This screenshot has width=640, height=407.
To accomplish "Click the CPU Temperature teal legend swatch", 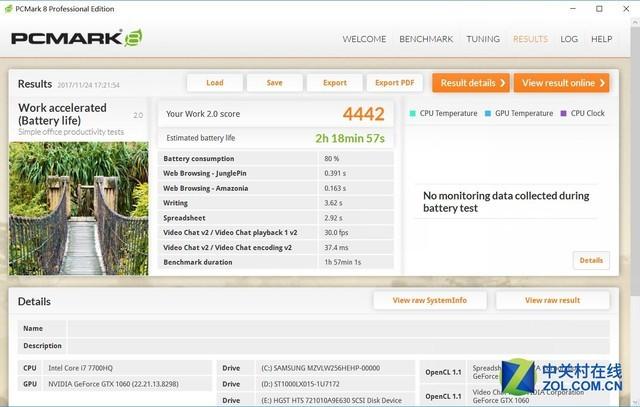I will pyautogui.click(x=413, y=113).
